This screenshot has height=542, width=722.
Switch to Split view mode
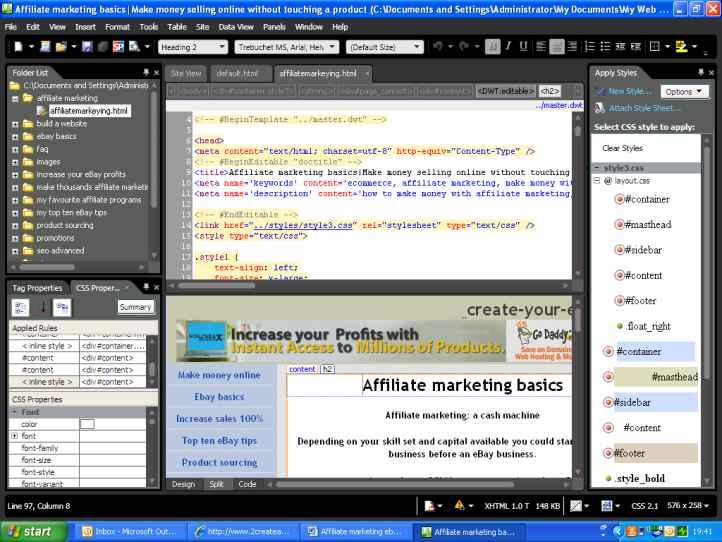click(x=216, y=484)
